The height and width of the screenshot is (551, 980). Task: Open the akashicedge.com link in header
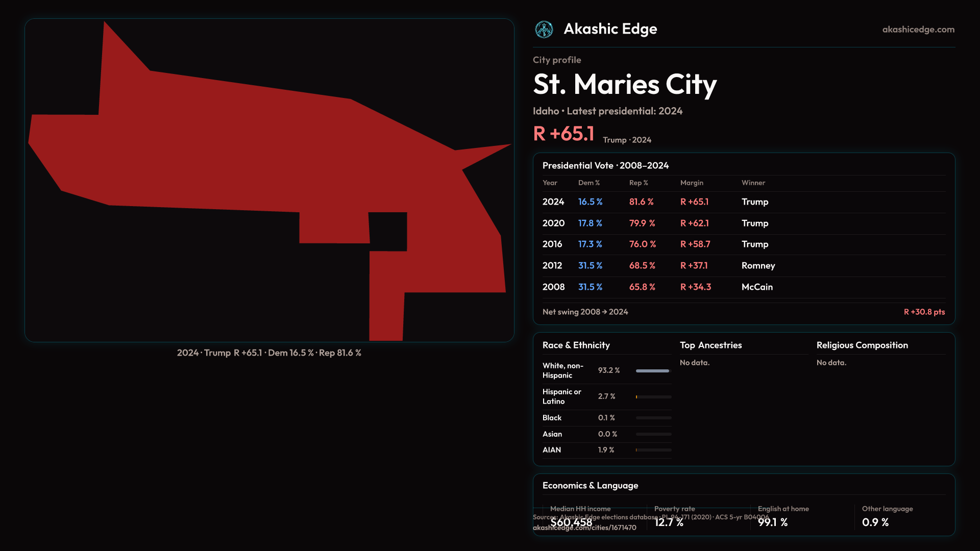[918, 30]
